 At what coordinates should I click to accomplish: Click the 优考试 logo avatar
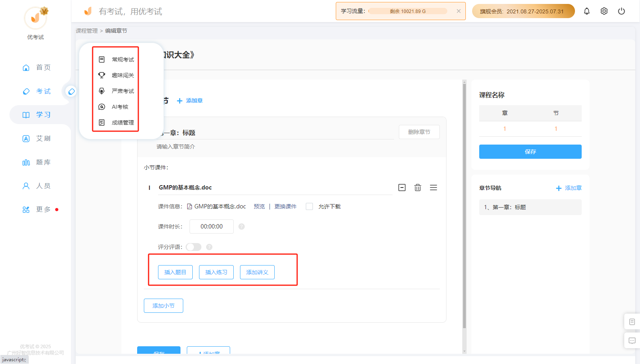pos(35,18)
